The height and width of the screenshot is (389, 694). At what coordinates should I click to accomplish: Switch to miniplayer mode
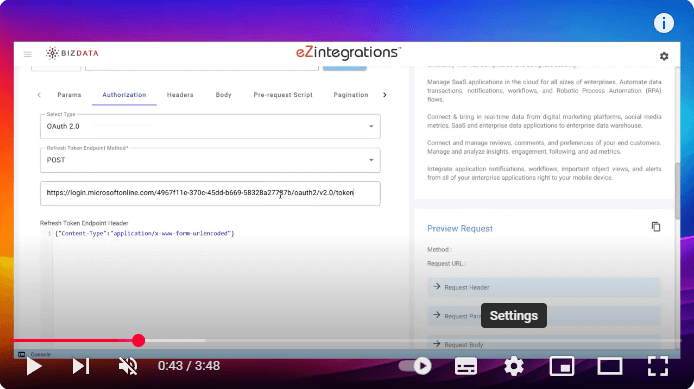click(x=562, y=366)
